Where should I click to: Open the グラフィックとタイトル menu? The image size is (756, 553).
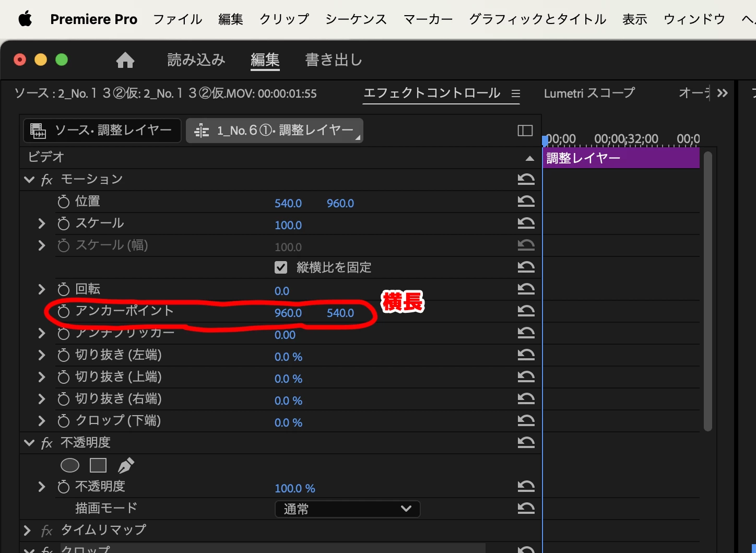tap(538, 19)
